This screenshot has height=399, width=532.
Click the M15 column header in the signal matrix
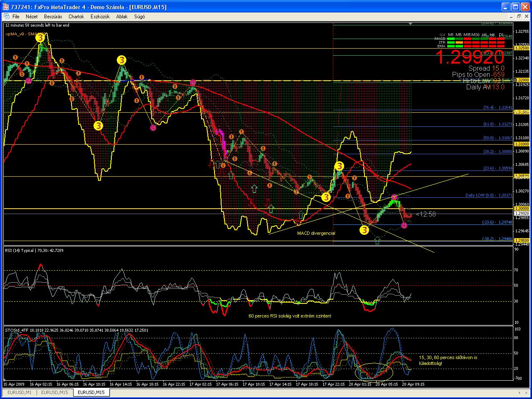467,35
